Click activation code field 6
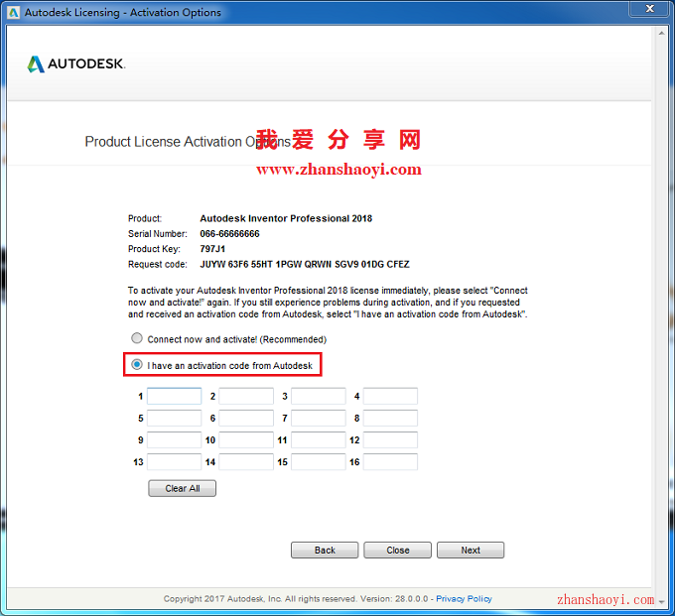The image size is (675, 616). tap(246, 419)
